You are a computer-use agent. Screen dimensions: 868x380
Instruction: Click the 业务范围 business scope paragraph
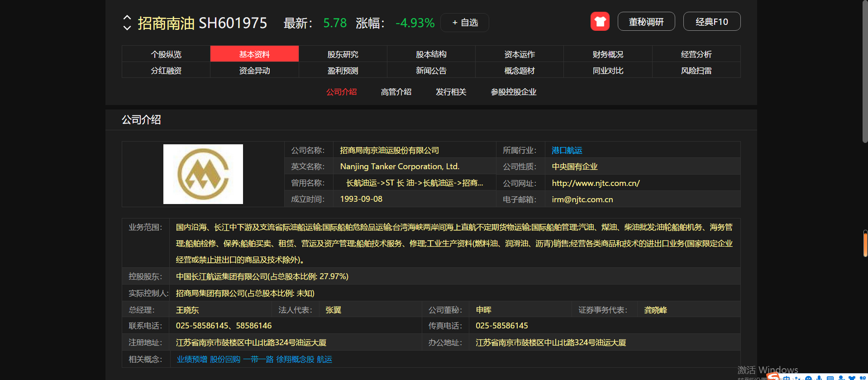(x=454, y=243)
